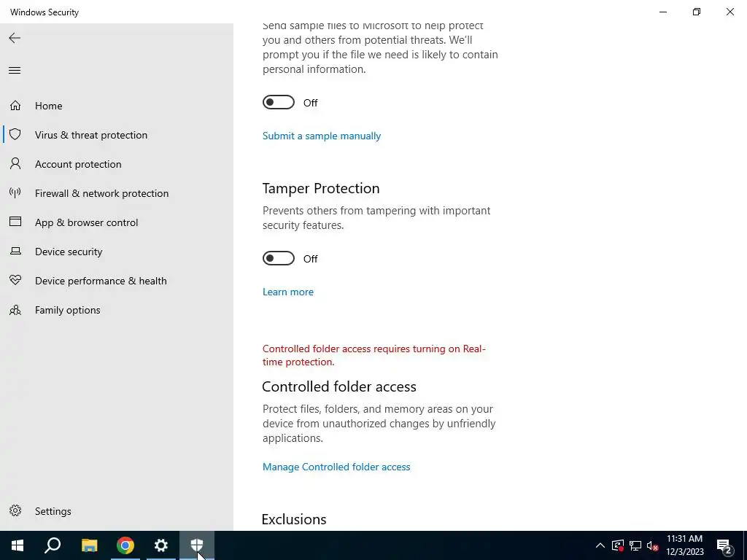Viewport: 747px width, 560px height.
Task: Click the Firewall & network antenna icon
Action: [x=15, y=192]
